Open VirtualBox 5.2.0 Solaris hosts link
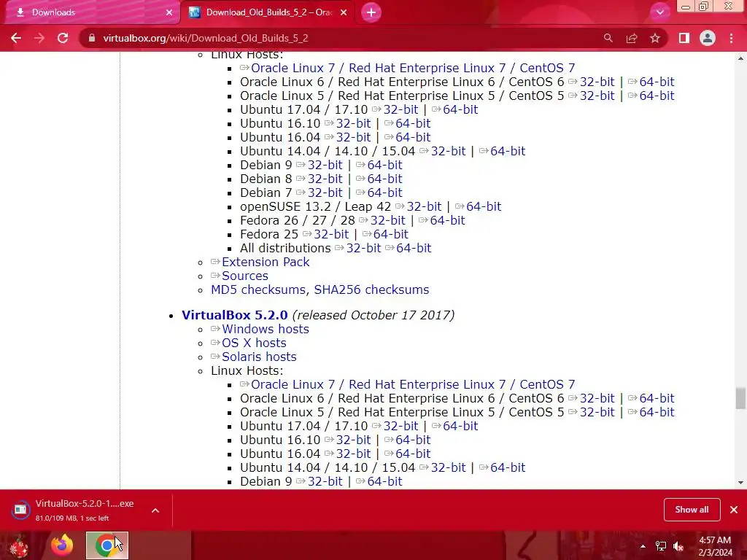This screenshot has width=747, height=560. point(259,357)
